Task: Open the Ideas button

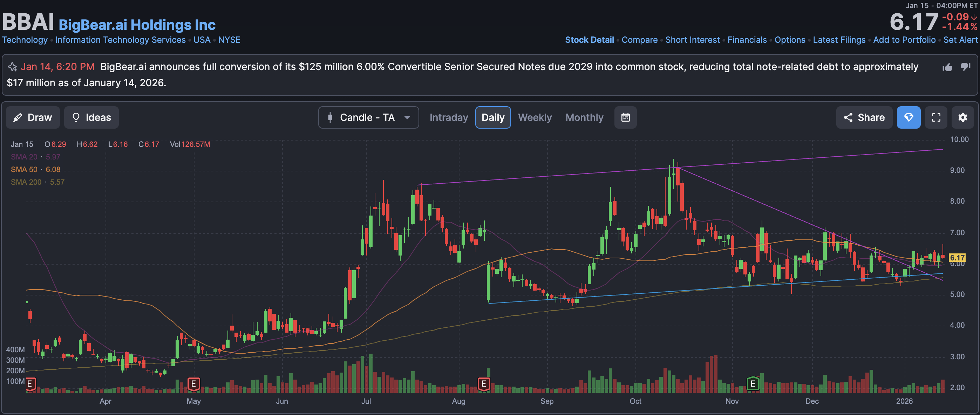Action: (x=91, y=117)
